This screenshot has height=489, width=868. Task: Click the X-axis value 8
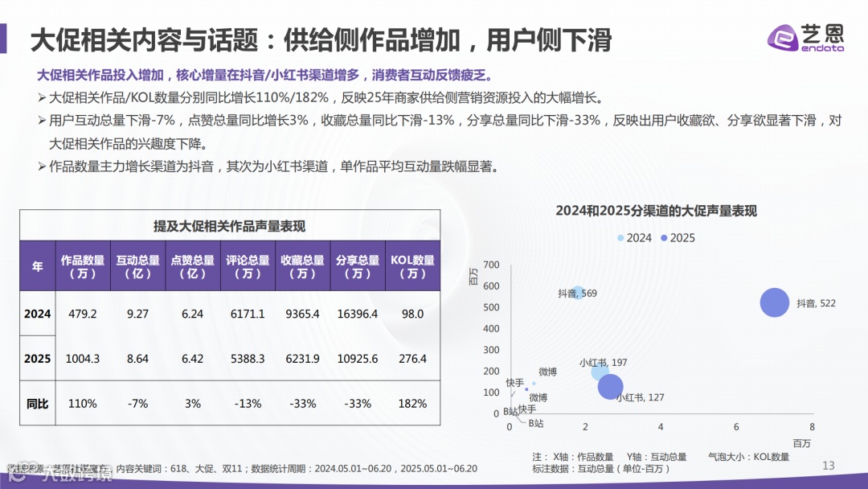click(812, 427)
